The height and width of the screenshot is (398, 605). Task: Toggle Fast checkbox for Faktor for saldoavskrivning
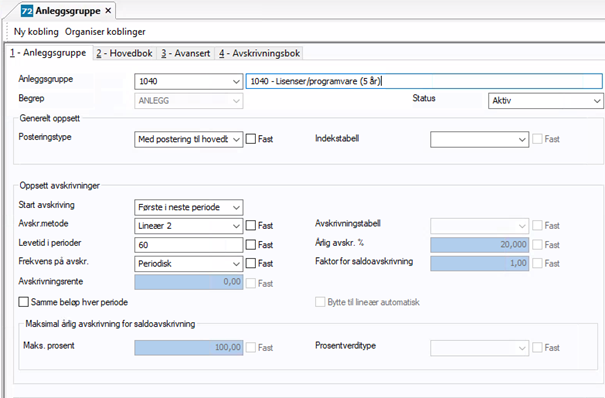point(537,263)
